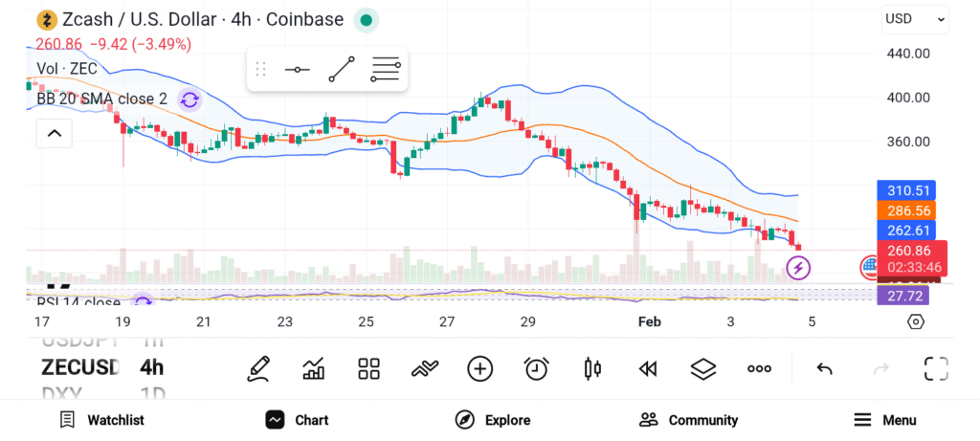Tap the plus icon in bottom toolbar

click(480, 368)
